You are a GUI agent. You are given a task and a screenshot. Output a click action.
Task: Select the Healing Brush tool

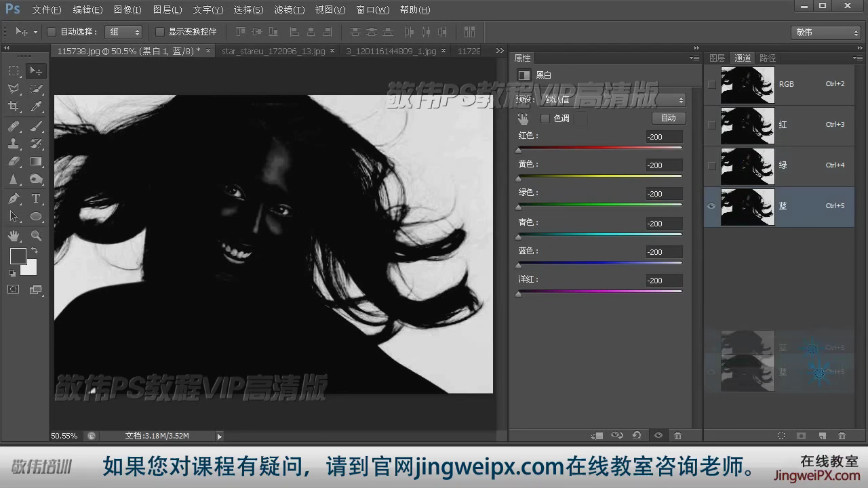[x=14, y=126]
